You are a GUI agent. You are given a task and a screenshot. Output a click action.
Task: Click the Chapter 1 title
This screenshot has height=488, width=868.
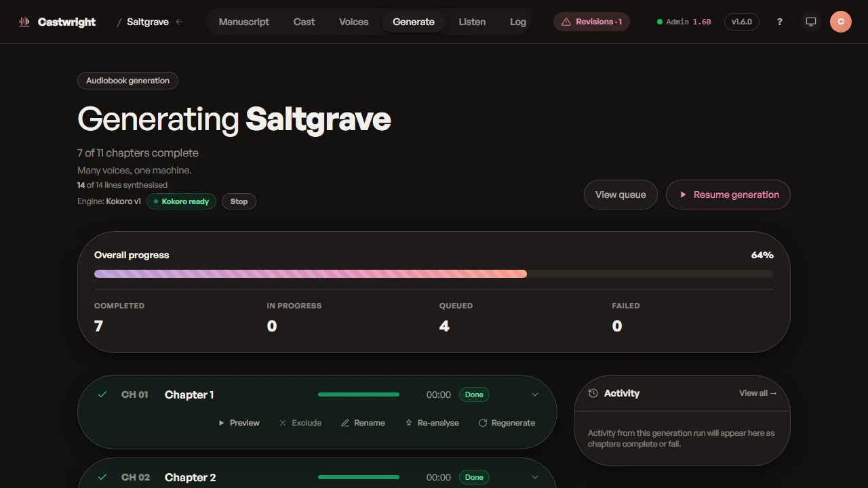189,394
